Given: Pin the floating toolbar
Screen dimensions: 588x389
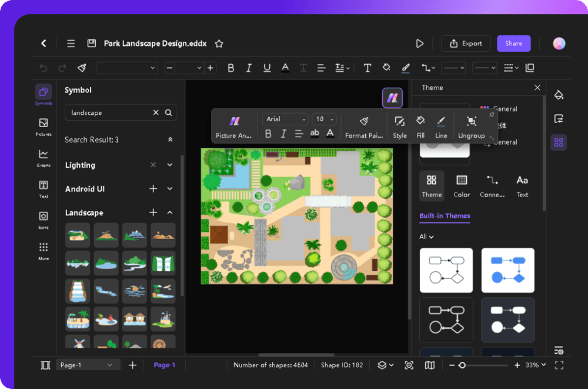Looking at the screenshot, I should tap(491, 115).
